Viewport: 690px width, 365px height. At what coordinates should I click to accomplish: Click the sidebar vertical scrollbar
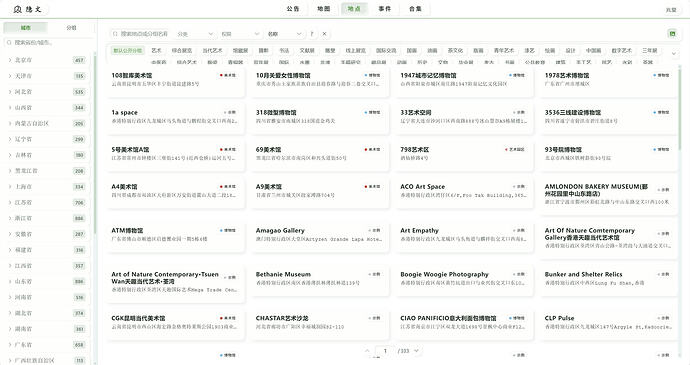(95, 145)
